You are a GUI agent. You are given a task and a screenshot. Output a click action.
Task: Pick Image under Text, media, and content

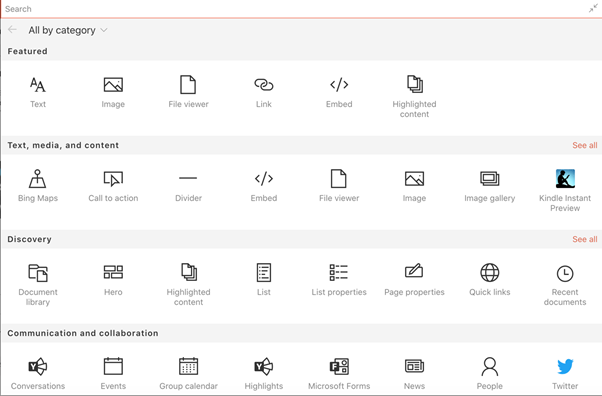pos(414,186)
